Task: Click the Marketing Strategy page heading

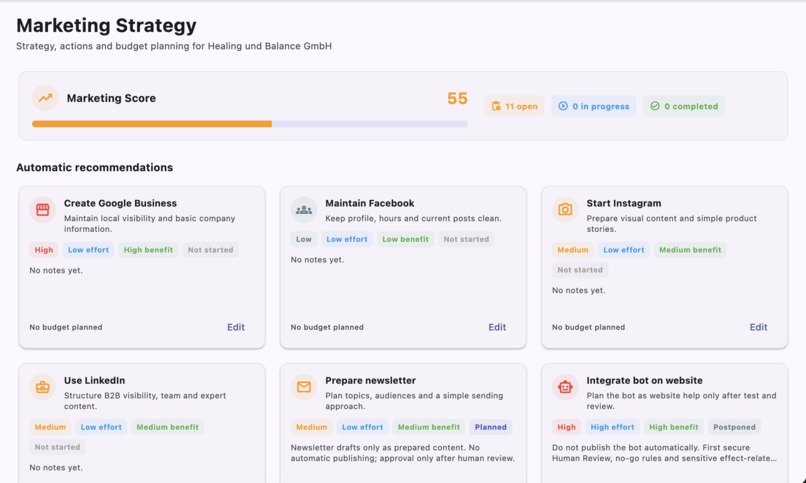Action: (x=106, y=26)
